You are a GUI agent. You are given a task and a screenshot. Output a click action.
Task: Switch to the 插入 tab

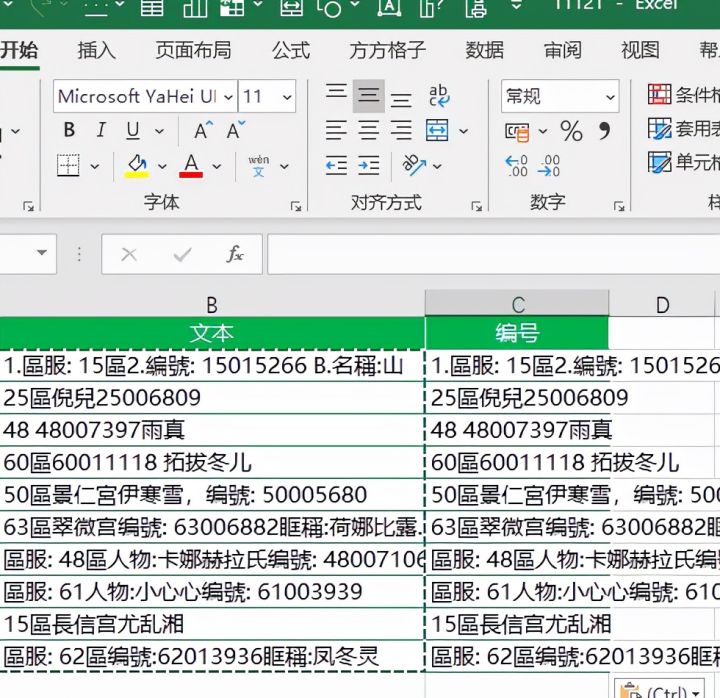click(x=96, y=51)
